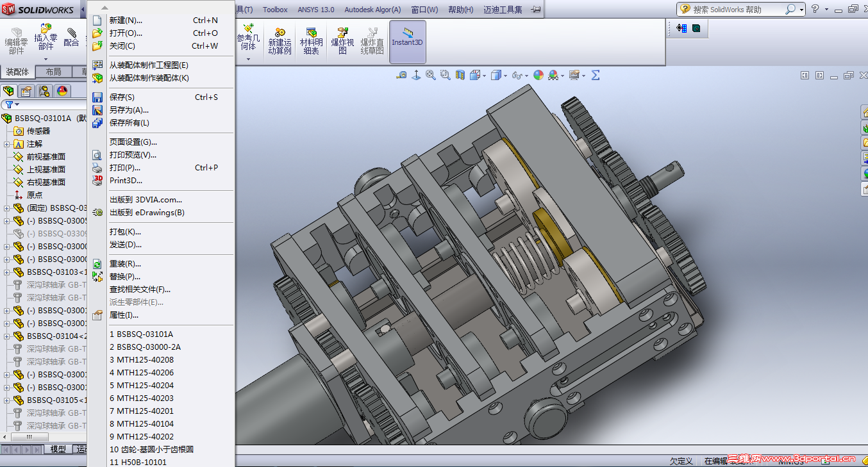Select 原点 (Origin) in feature tree

click(35, 195)
